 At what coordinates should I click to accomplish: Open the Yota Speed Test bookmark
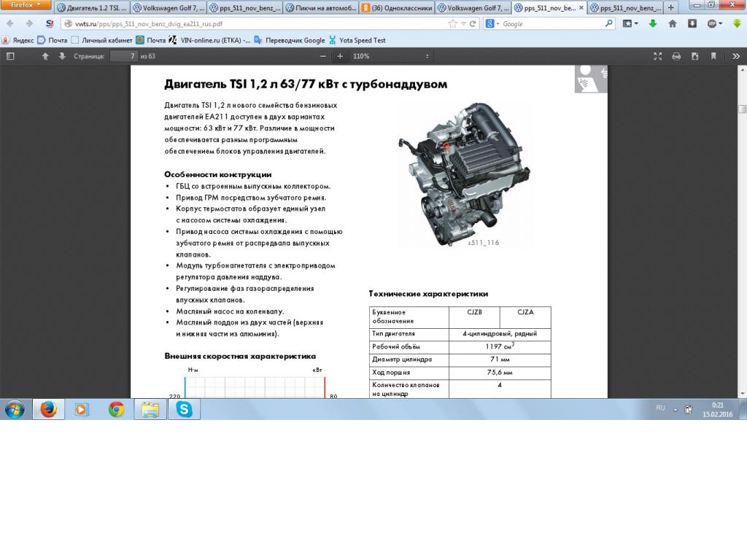pos(357,41)
